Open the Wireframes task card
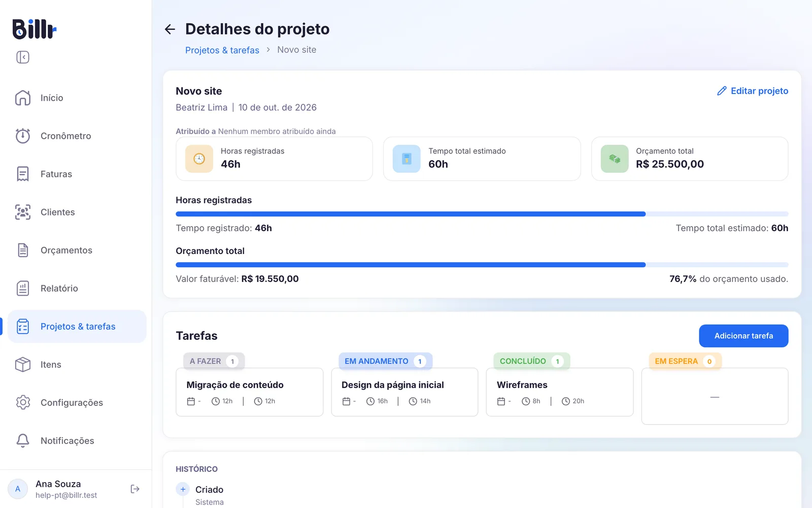Image resolution: width=812 pixels, height=508 pixels. [560, 392]
